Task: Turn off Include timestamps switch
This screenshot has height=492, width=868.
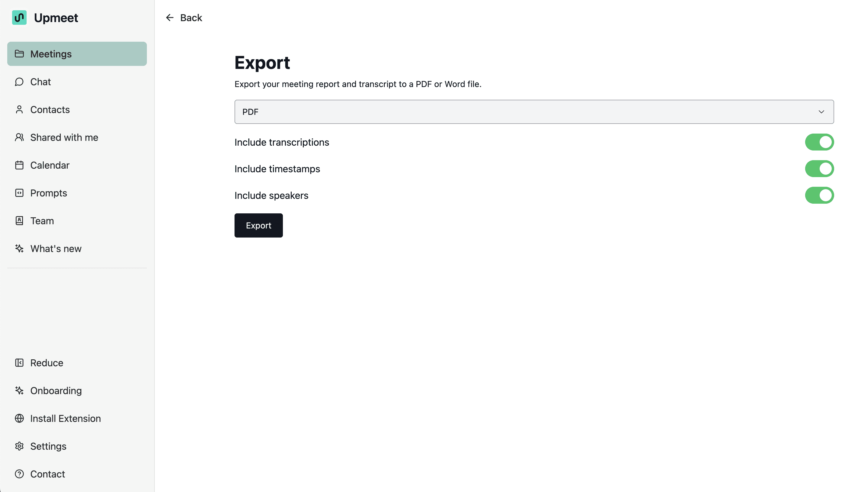Action: tap(819, 169)
